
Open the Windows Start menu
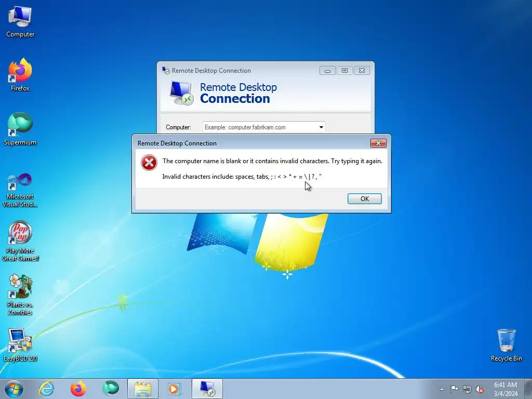click(14, 389)
